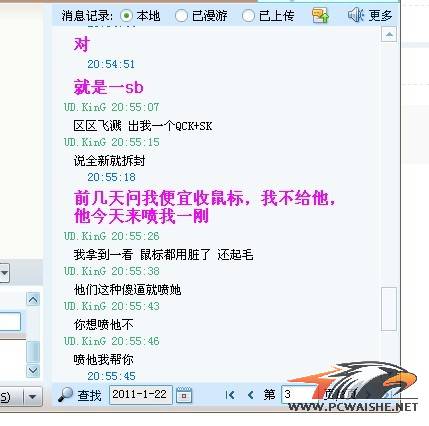The image size is (429, 426).
Task: Select the 已上传 radio button
Action: 248,16
